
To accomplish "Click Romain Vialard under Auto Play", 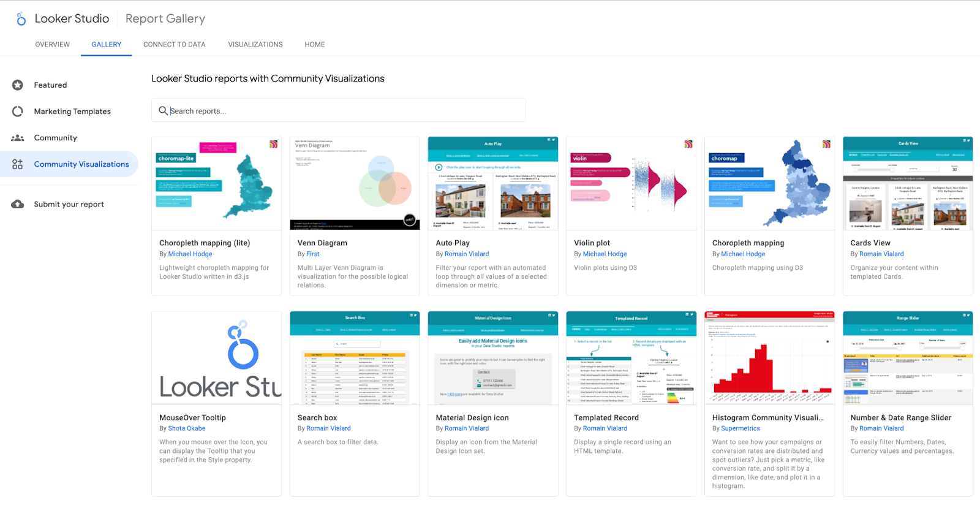I will [x=467, y=254].
